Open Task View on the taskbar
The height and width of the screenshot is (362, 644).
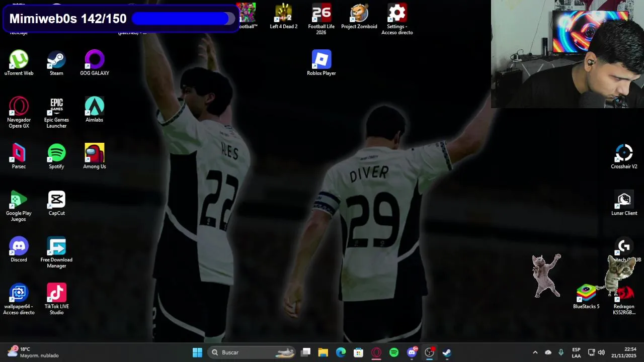point(306,352)
